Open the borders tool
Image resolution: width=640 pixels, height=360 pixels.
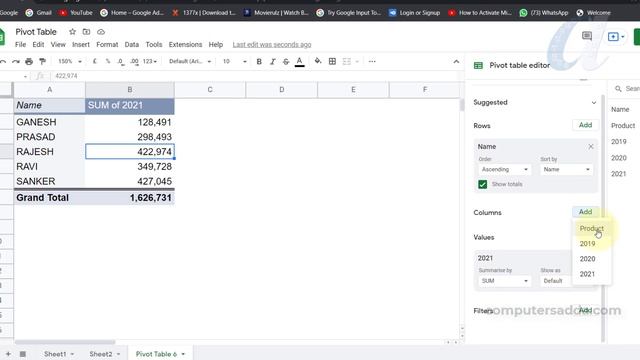(x=332, y=61)
